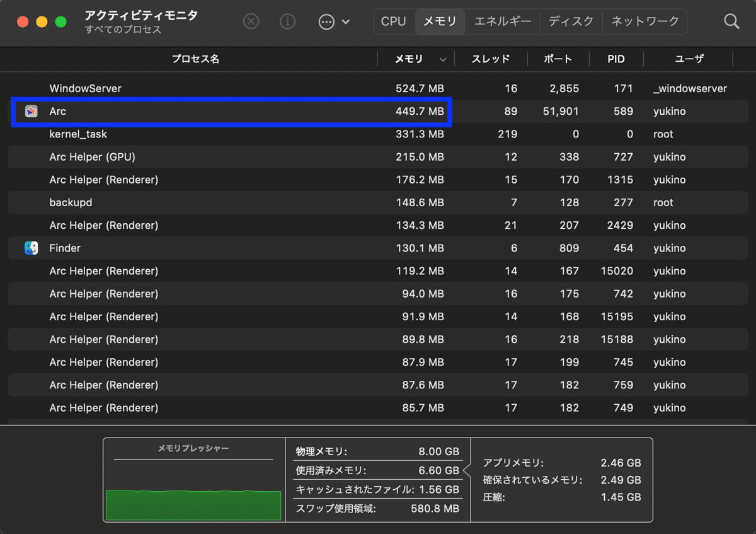
Task: Select Arc Helper (Renderer) using 85.7 MB
Action: [x=378, y=408]
